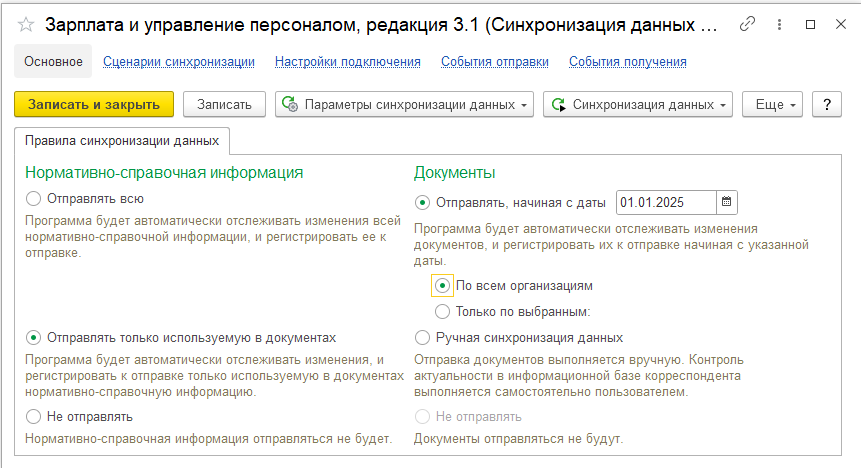Enable 'Ручная синхронизация данных' radio button
Screen dimensions: 861x468
[422, 337]
